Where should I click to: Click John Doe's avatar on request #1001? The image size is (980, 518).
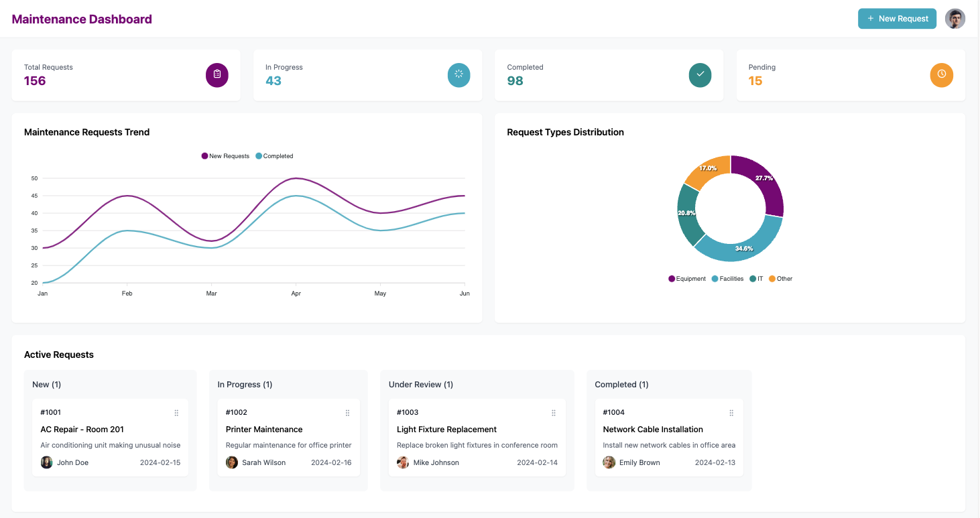46,462
